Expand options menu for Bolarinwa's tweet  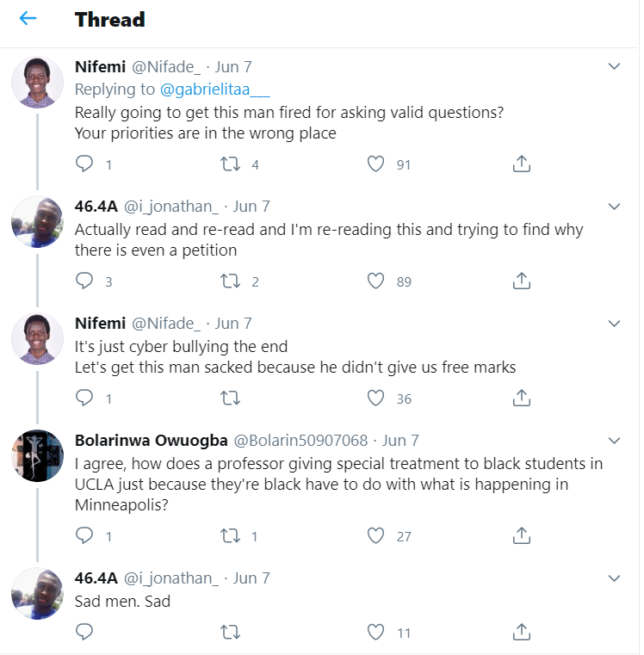click(x=614, y=441)
